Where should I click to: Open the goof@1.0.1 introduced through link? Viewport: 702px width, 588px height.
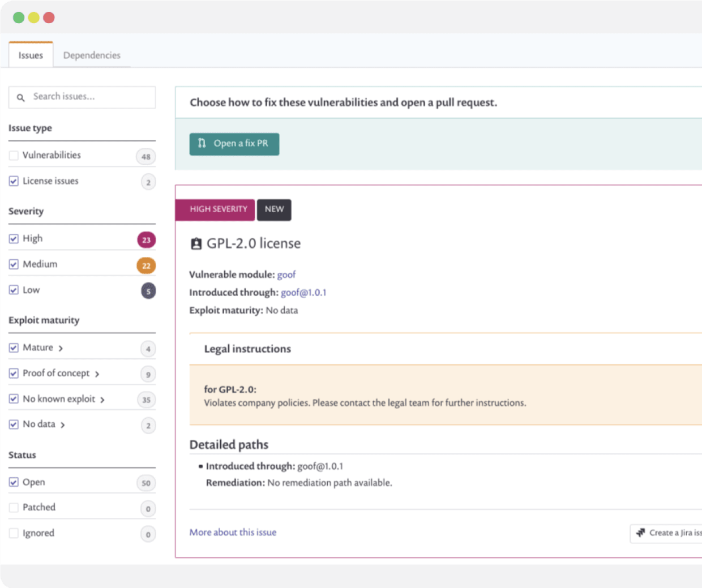pyautogui.click(x=303, y=293)
